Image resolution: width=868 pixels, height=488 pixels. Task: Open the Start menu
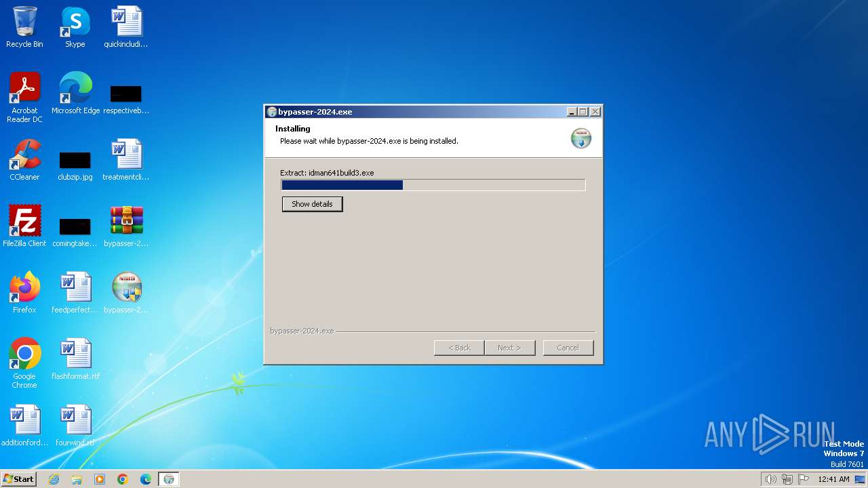tap(19, 479)
